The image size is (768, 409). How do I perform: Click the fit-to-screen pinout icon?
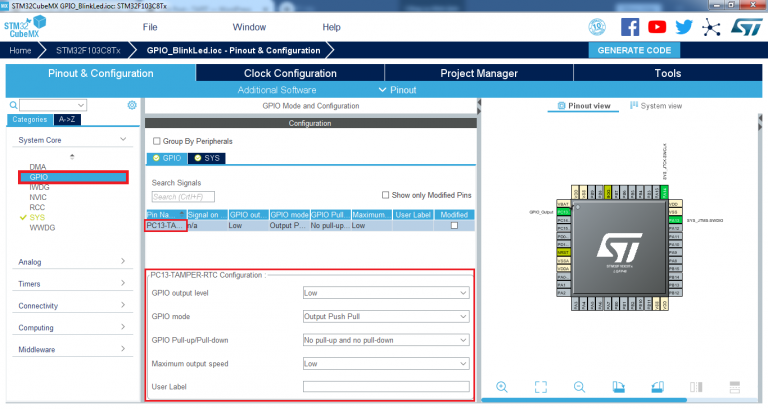pyautogui.click(x=540, y=386)
